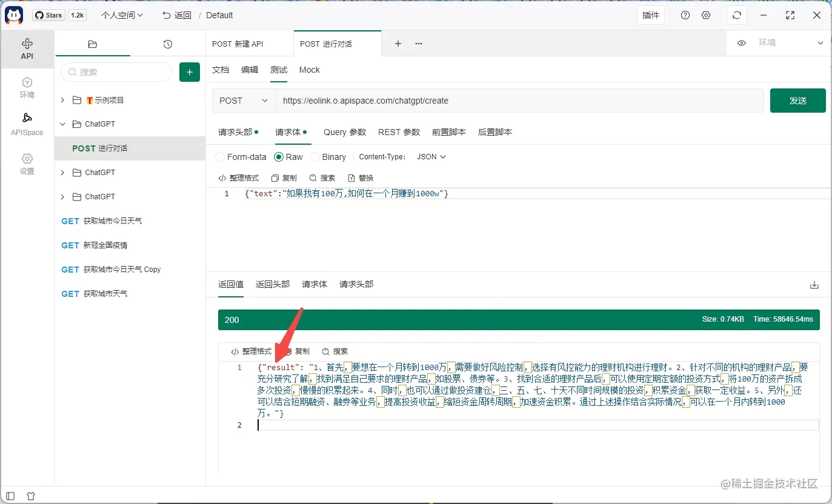The height and width of the screenshot is (504, 832).
Task: Click 搜索 in the response toolbar
Action: pos(335,351)
